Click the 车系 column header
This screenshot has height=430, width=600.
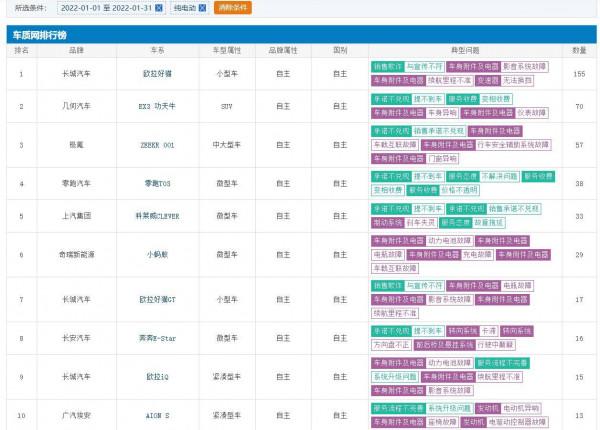point(157,50)
